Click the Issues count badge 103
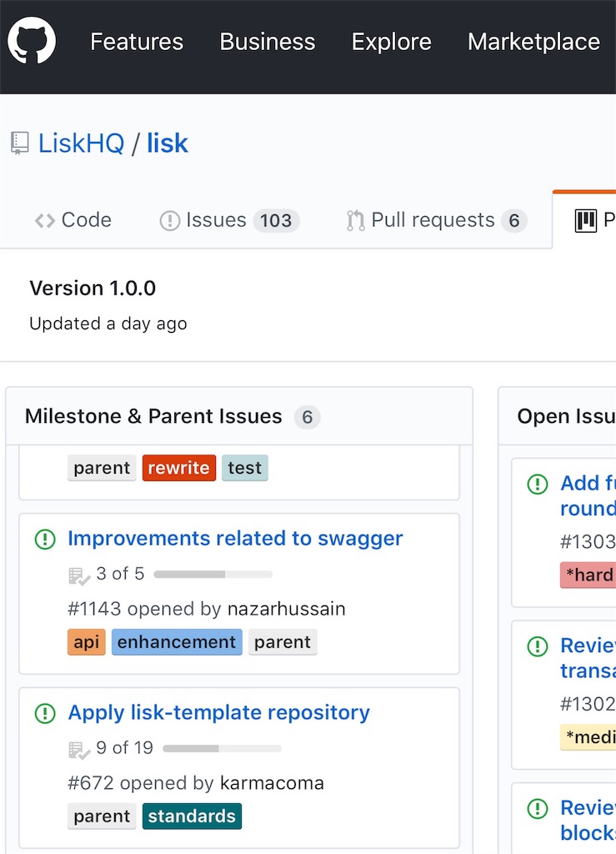The image size is (616, 854). click(x=276, y=220)
